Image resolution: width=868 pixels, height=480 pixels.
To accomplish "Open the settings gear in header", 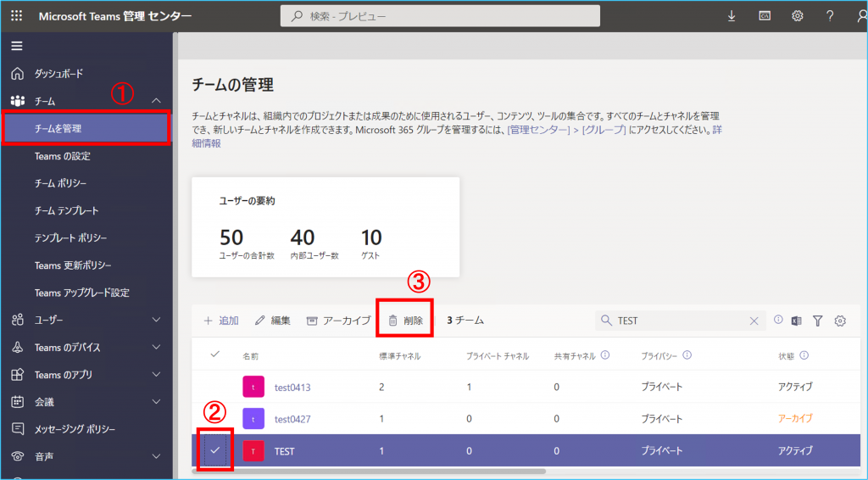I will point(798,16).
